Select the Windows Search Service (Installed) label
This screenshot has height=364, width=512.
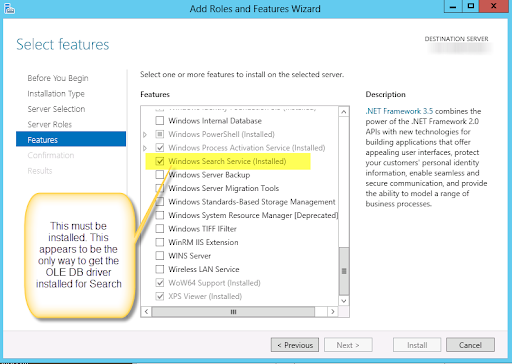(x=227, y=161)
